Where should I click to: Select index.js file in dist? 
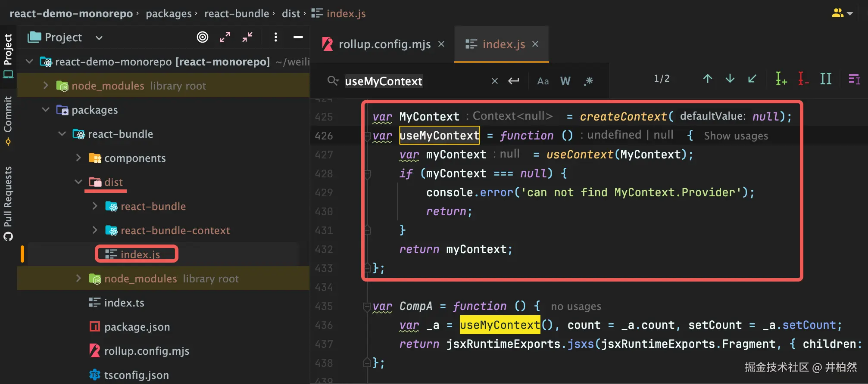coord(140,254)
